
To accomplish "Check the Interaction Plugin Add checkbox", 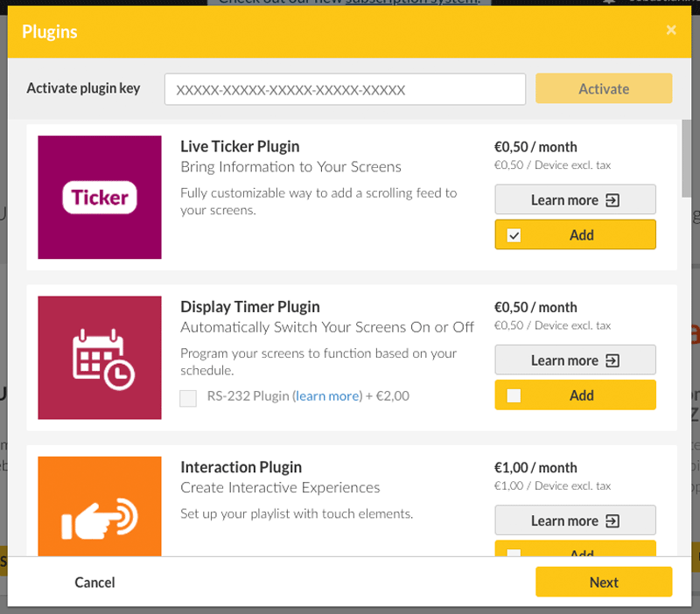I will pyautogui.click(x=514, y=553).
